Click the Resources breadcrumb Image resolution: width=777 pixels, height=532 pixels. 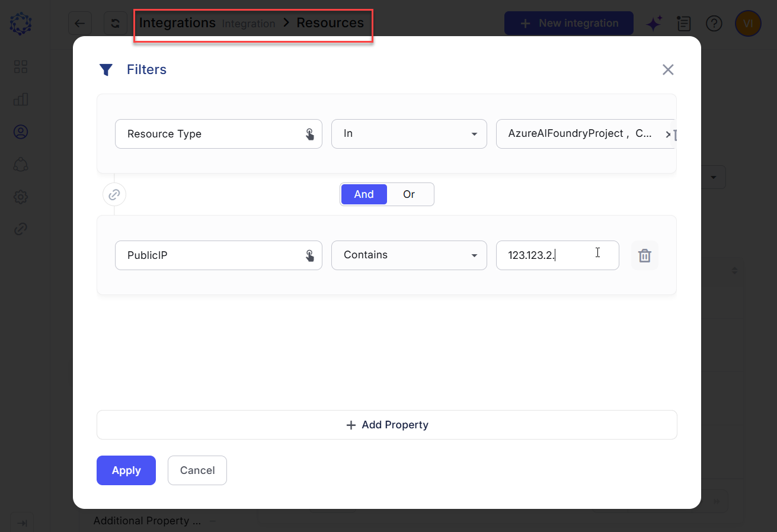(330, 23)
